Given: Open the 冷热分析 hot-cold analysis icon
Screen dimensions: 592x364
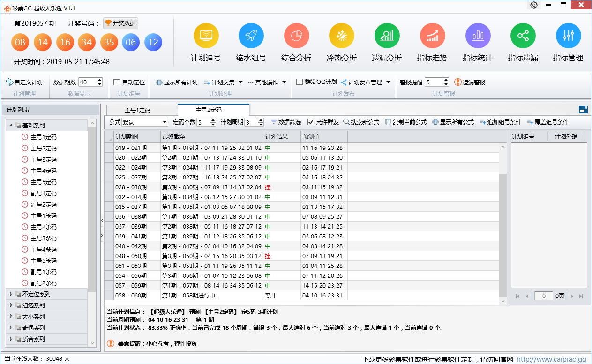Looking at the screenshot, I should pos(341,36).
